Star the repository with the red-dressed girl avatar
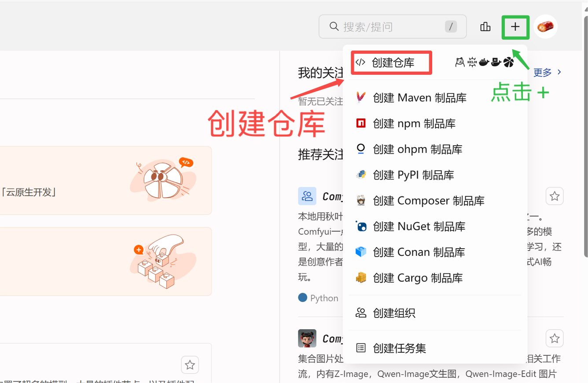Viewport: 588px width, 383px height. [554, 339]
